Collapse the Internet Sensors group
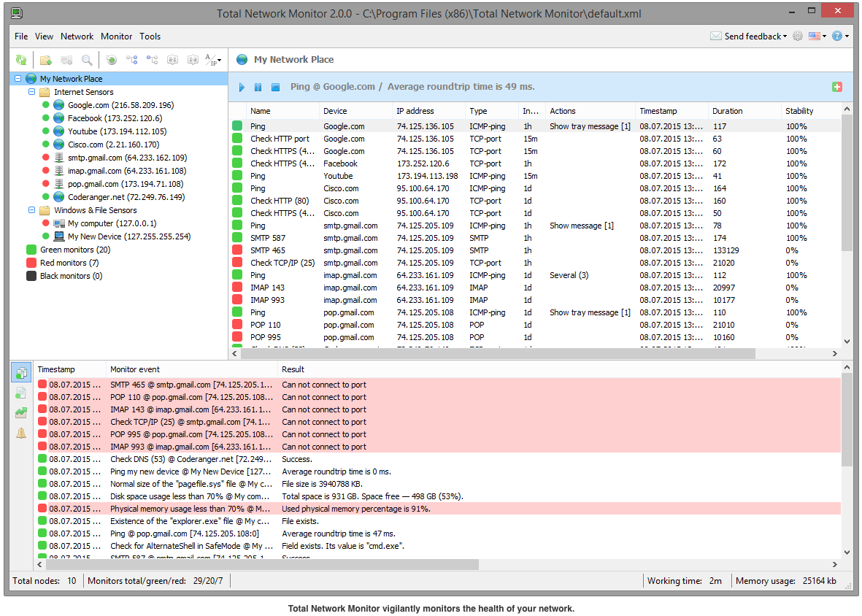This screenshot has width=862, height=616. (31, 92)
